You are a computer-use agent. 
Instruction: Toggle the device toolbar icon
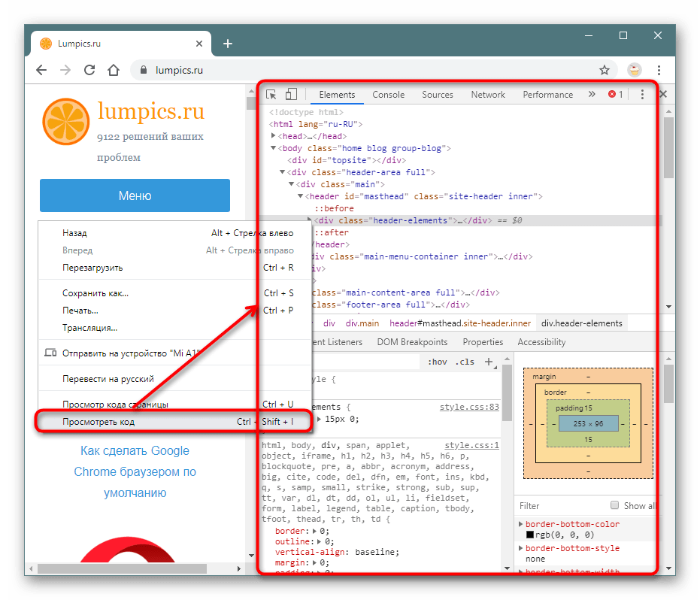pos(292,95)
